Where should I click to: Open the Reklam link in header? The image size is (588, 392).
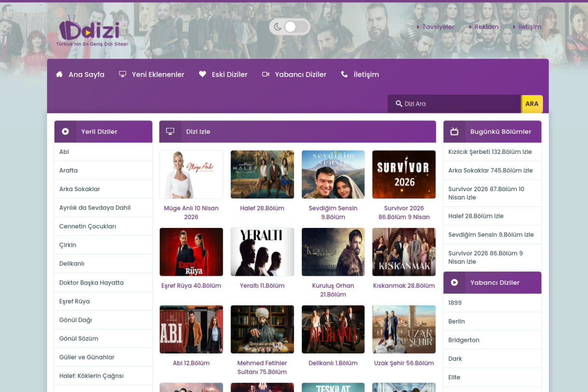tap(486, 27)
